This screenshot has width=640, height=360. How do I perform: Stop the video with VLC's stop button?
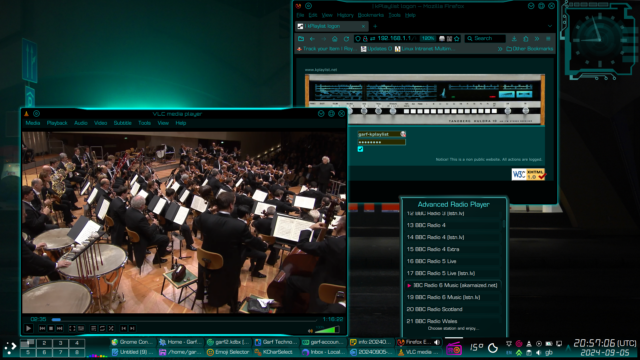coord(51,328)
